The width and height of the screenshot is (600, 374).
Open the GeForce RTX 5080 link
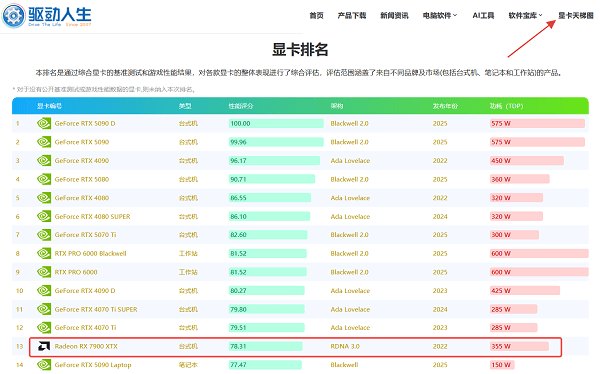click(82, 179)
